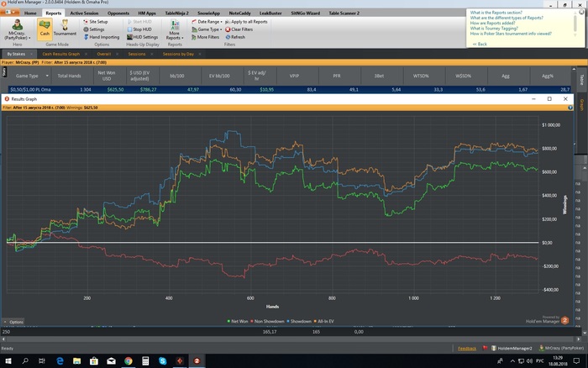Open Google Chrome from taskbar

pos(129,361)
